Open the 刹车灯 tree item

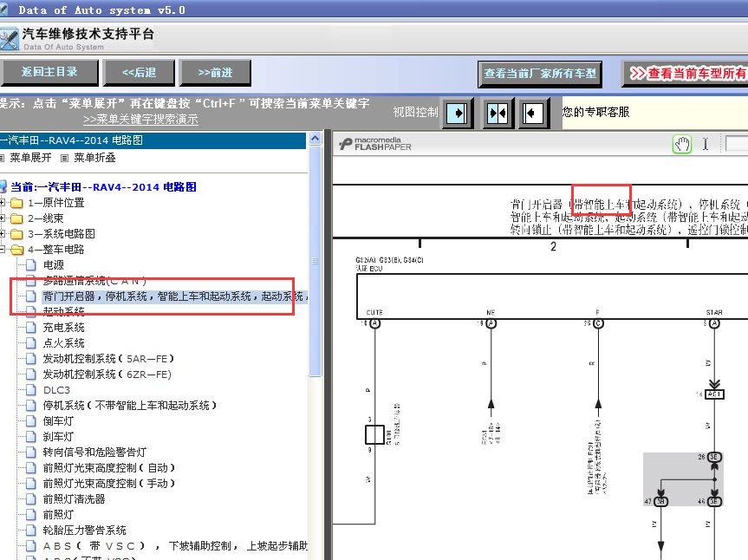(58, 437)
